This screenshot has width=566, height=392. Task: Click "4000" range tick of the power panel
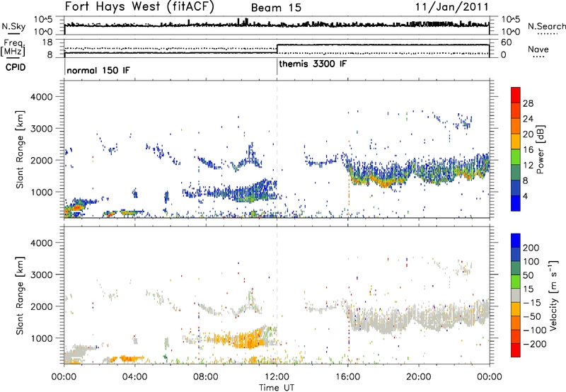pyautogui.click(x=41, y=97)
